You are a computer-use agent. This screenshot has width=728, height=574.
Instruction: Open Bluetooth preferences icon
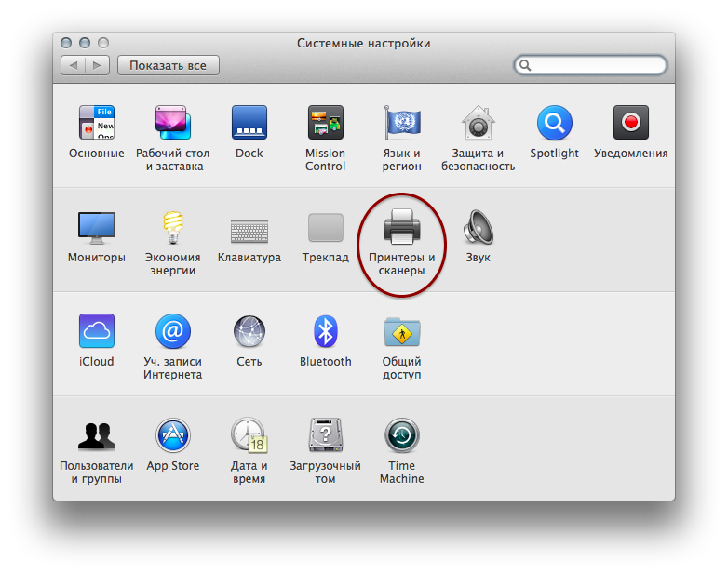click(326, 331)
